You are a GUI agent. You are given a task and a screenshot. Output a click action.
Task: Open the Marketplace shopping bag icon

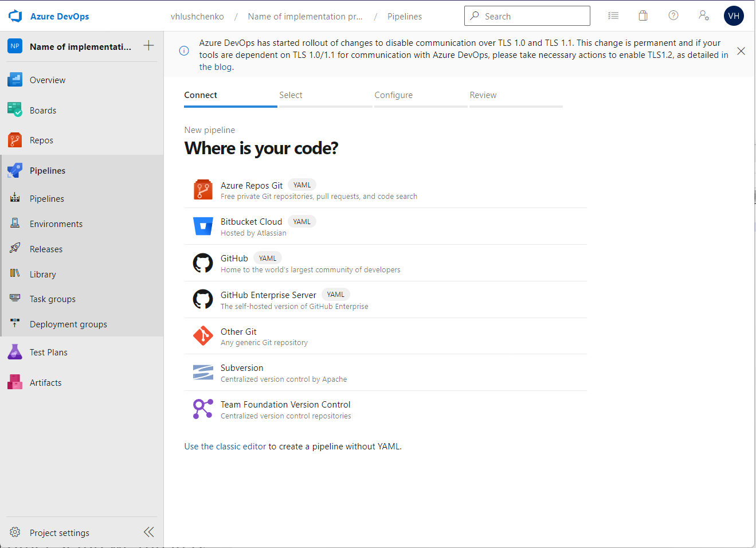coord(643,15)
